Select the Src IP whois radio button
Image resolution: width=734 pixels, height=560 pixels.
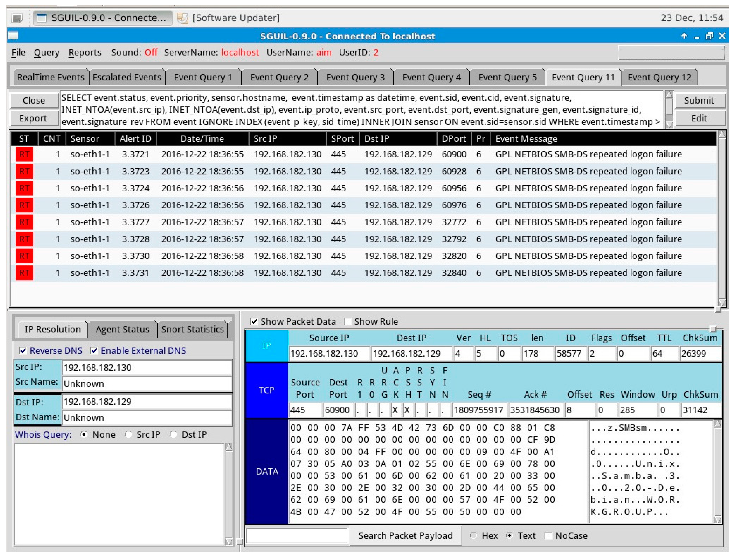pos(128,435)
